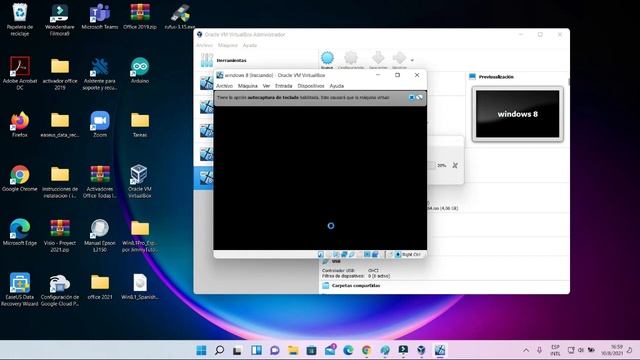This screenshot has height=360, width=640.
Task: Dismiss the autocaptura de teclado notification
Action: click(411, 98)
